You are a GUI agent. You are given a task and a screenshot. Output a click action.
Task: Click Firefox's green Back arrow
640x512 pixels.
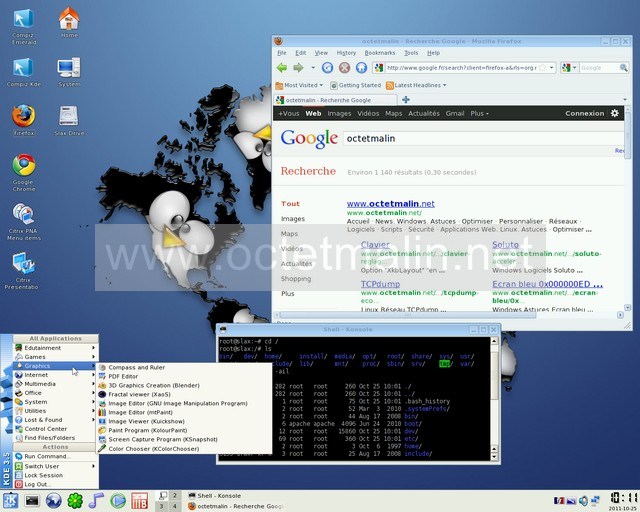(x=282, y=67)
